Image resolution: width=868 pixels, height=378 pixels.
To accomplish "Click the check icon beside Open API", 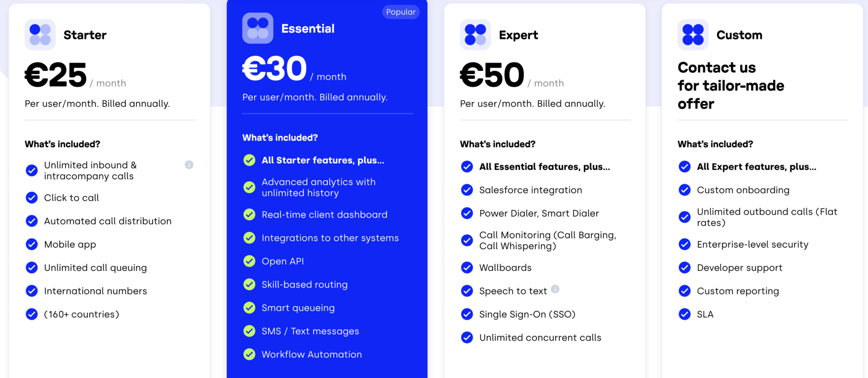I will tap(249, 261).
